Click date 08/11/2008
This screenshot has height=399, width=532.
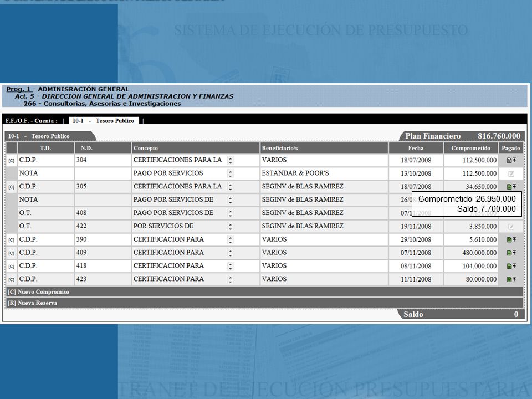coord(416,266)
